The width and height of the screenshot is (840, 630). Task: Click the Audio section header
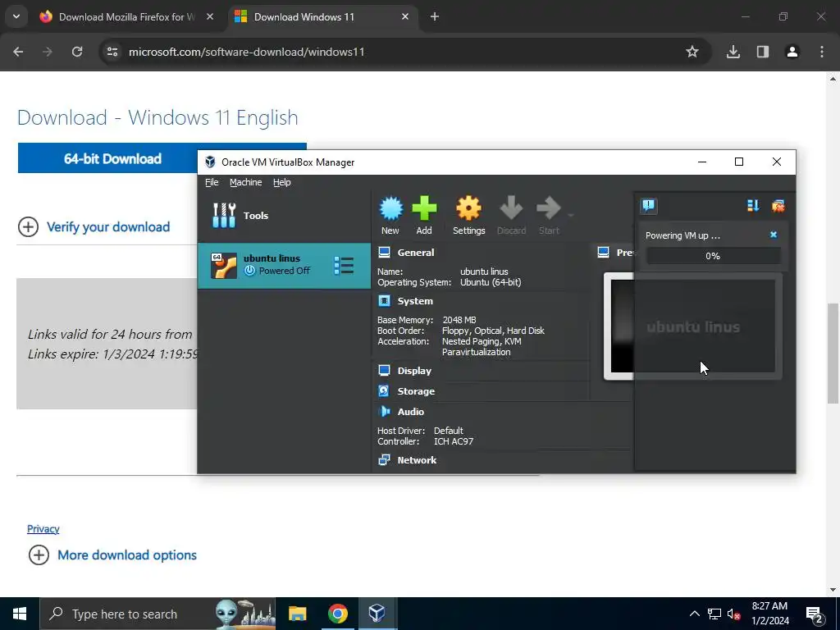pyautogui.click(x=410, y=412)
